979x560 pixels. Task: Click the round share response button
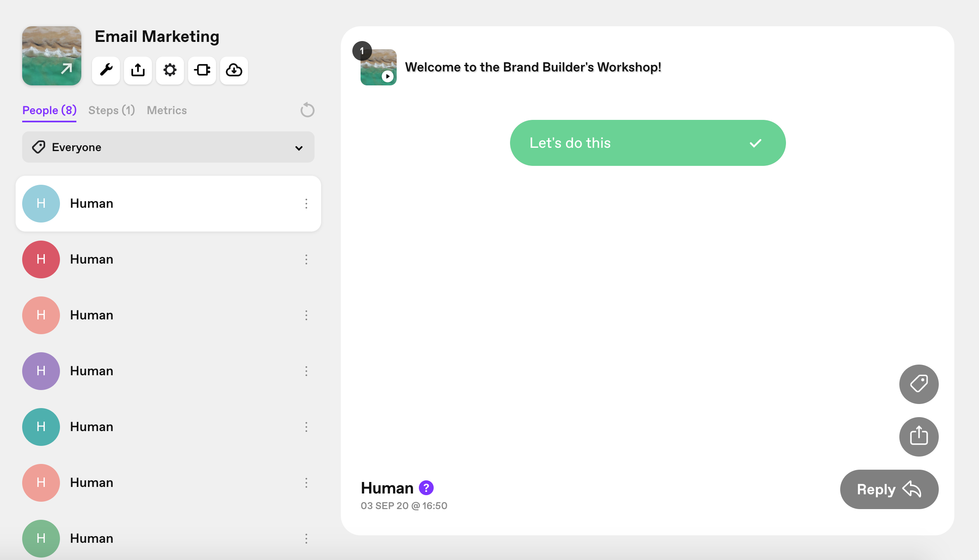pyautogui.click(x=919, y=437)
